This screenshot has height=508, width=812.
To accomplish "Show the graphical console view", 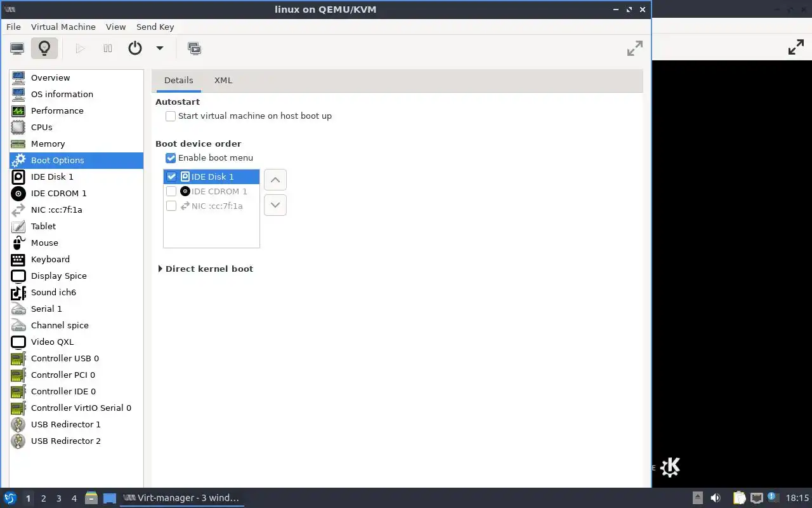I will pyautogui.click(x=17, y=48).
